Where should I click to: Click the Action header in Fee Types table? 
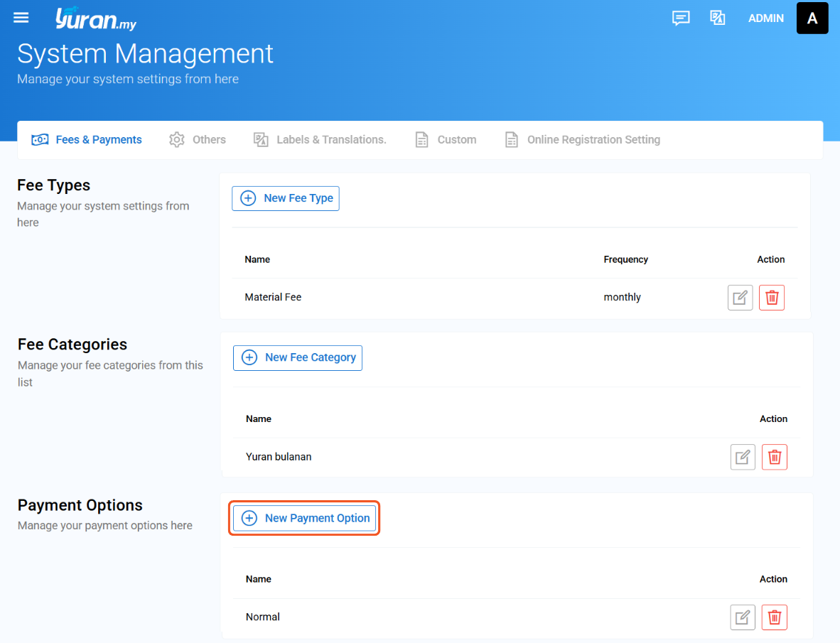point(770,259)
